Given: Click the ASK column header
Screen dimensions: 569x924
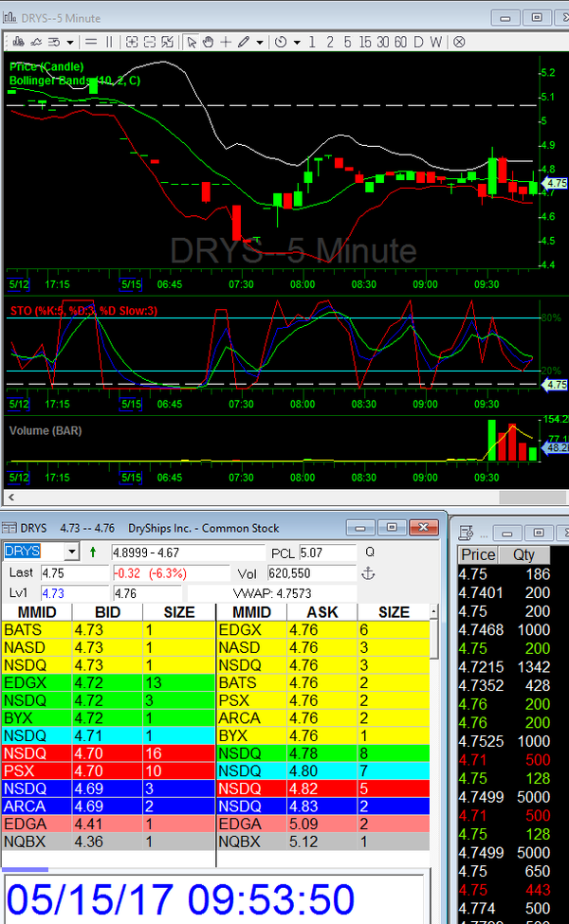Looking at the screenshot, I should coord(321,612).
